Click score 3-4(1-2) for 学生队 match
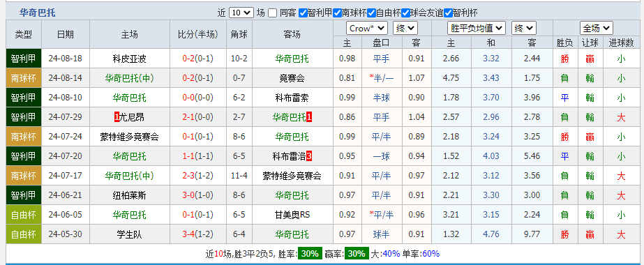 tap(198, 234)
